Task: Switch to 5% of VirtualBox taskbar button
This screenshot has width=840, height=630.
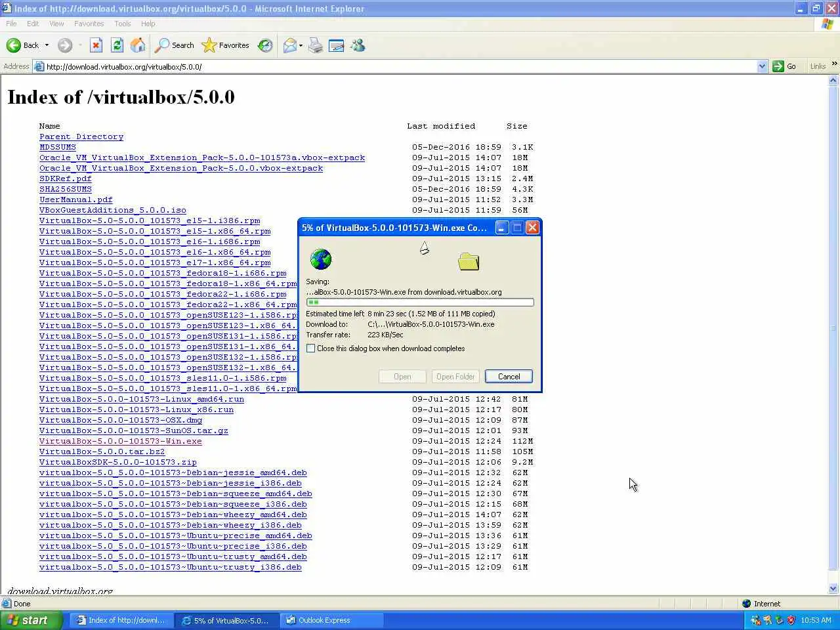Action: coord(226,620)
